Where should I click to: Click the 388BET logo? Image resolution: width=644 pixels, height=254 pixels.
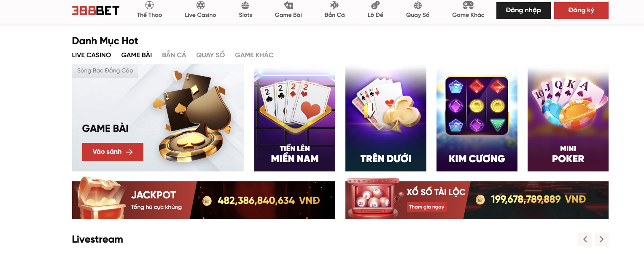(96, 11)
